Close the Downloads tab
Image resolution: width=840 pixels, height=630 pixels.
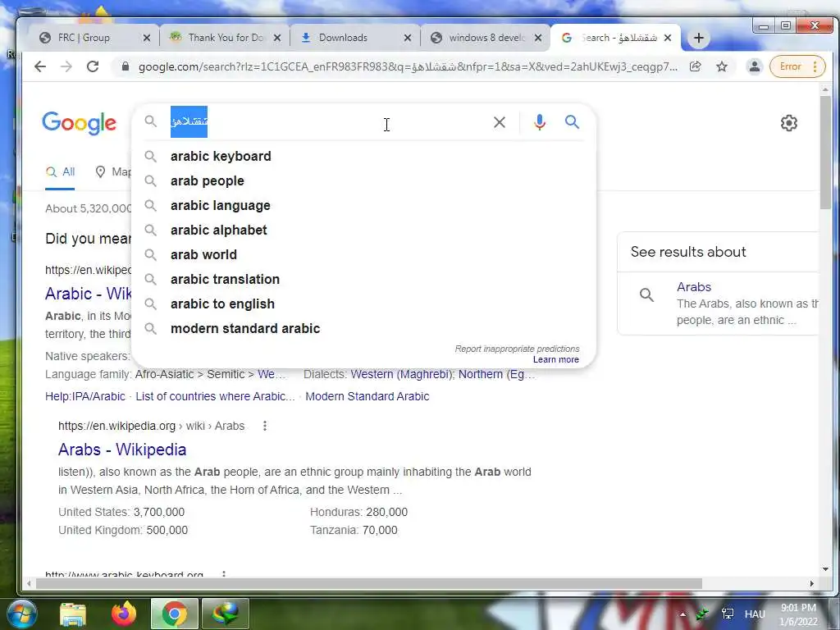(x=408, y=38)
